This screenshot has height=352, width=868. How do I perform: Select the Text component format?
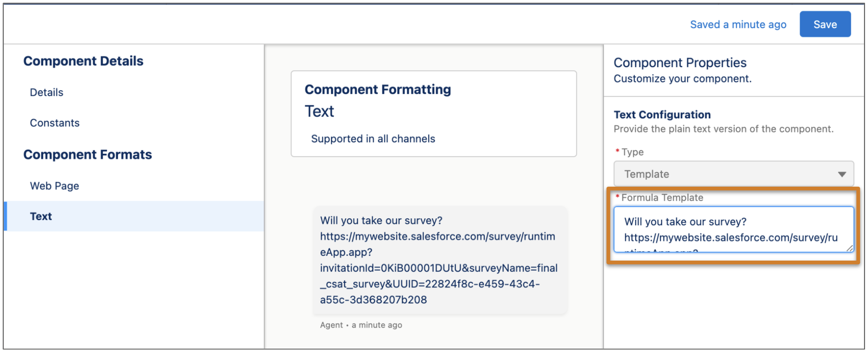pyautogui.click(x=41, y=216)
